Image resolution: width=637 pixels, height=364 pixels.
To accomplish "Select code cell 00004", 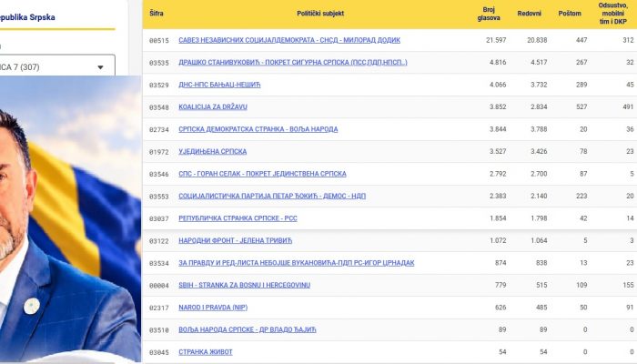I will point(159,286).
